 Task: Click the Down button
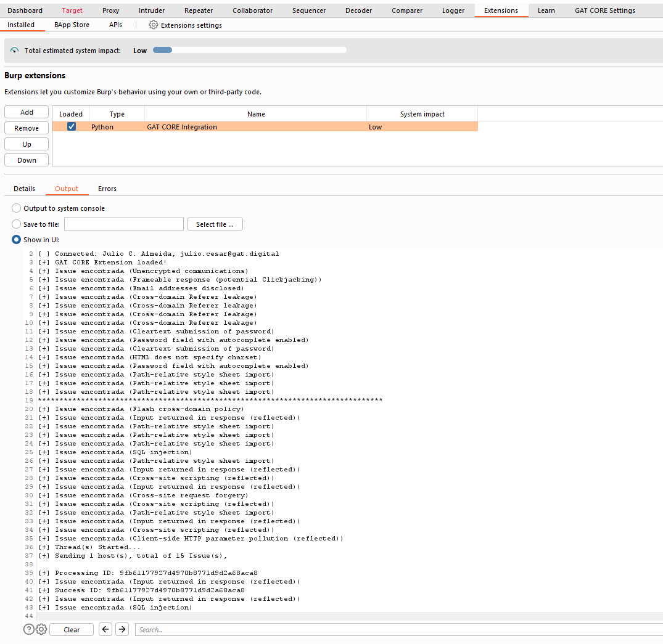click(27, 160)
